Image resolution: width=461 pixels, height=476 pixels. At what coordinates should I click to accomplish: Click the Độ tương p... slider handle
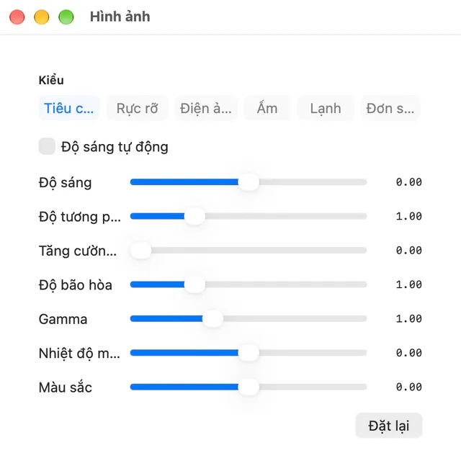[x=194, y=216]
